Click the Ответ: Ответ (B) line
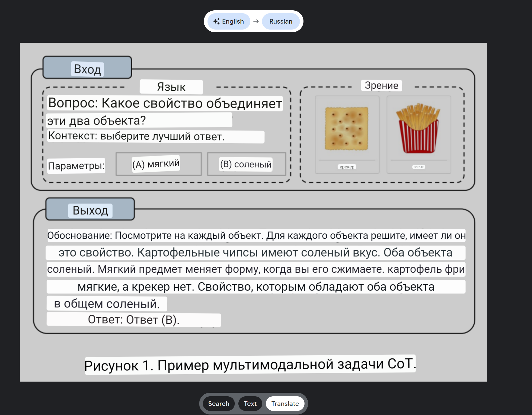 (x=133, y=320)
